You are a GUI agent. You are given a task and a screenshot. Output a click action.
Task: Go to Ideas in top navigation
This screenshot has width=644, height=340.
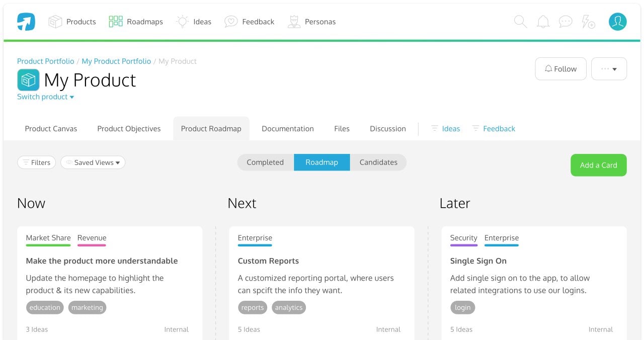click(x=194, y=22)
